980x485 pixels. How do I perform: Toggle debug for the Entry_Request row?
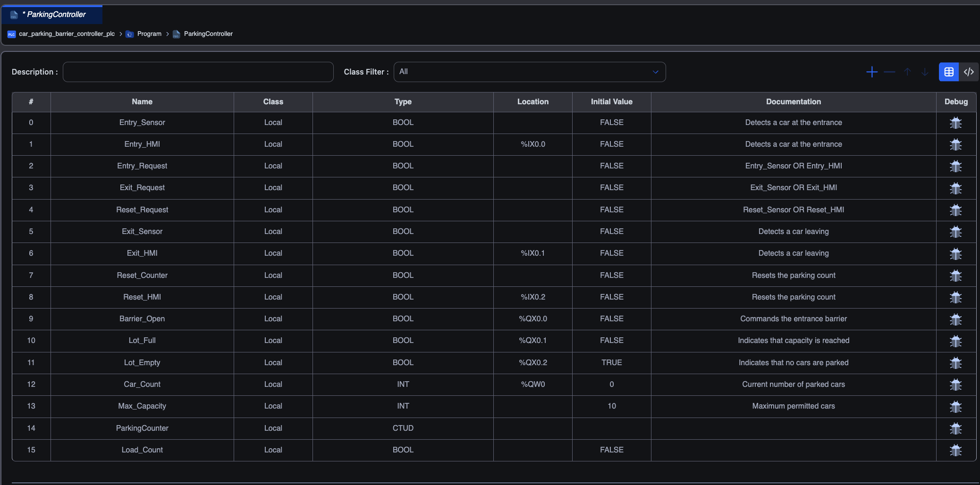click(x=955, y=166)
